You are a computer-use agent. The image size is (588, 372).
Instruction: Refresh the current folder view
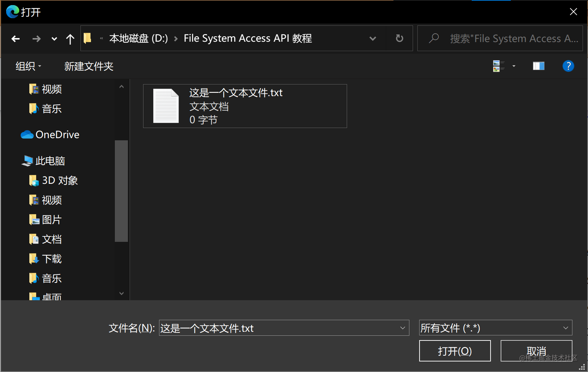tap(399, 38)
